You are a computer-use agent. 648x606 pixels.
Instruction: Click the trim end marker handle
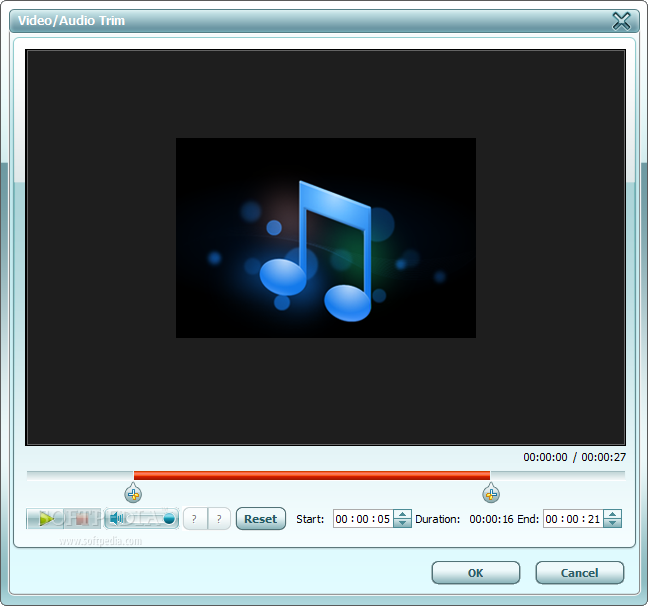[491, 493]
